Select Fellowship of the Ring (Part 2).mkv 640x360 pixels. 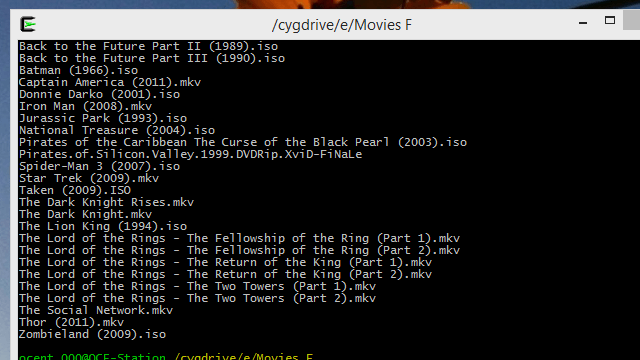pyautogui.click(x=239, y=250)
